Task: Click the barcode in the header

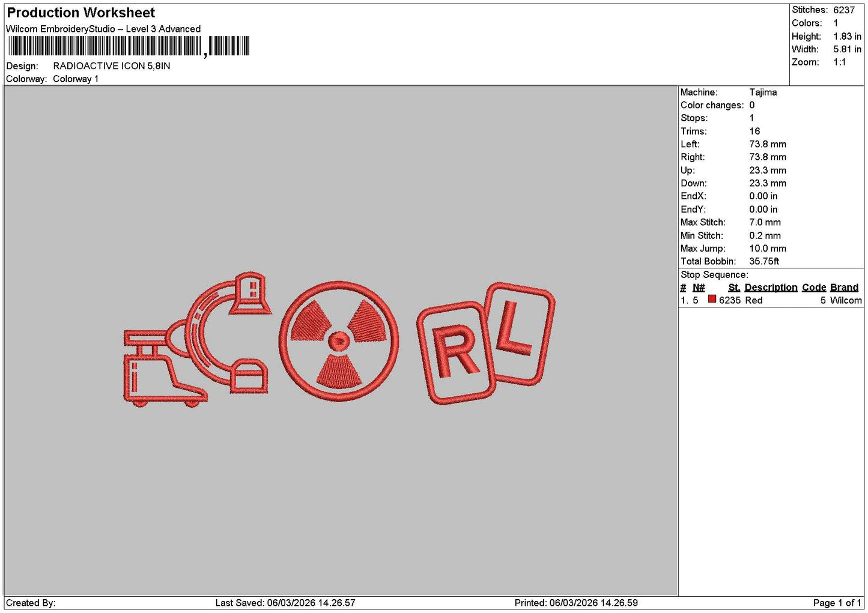Action: pos(129,46)
